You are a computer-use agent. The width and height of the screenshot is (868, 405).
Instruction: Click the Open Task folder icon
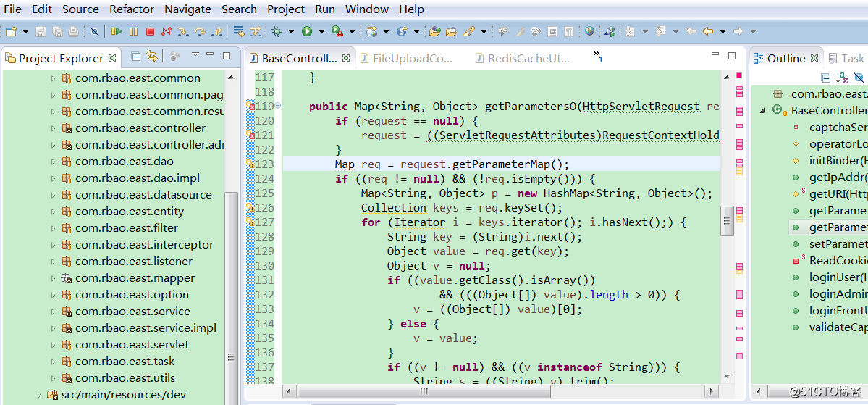tap(451, 32)
